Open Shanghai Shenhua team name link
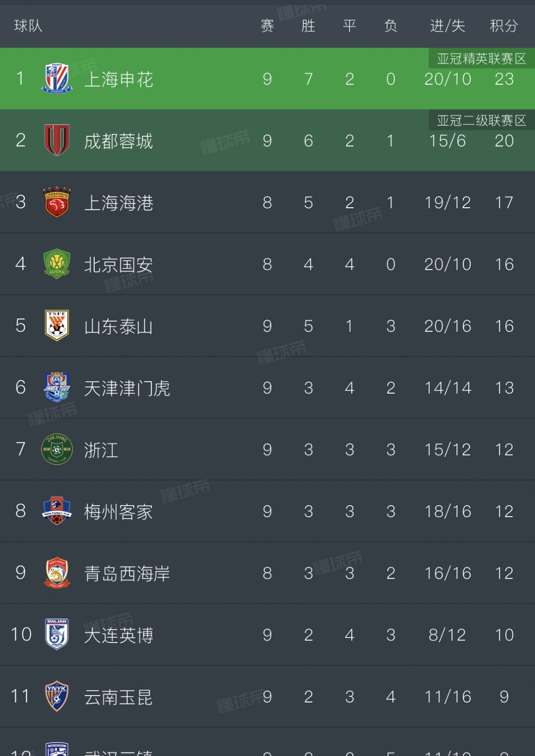 coord(119,79)
